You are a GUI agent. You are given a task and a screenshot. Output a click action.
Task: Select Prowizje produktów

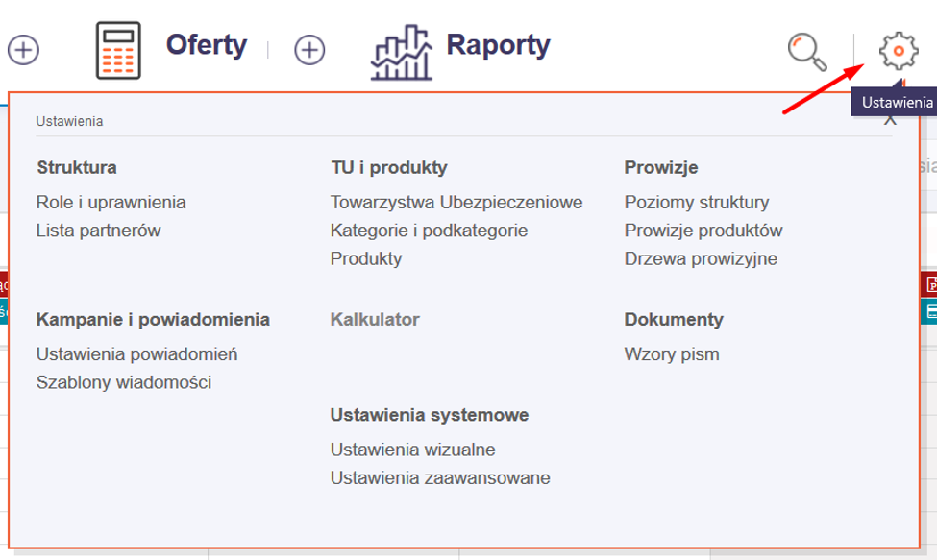(x=703, y=231)
